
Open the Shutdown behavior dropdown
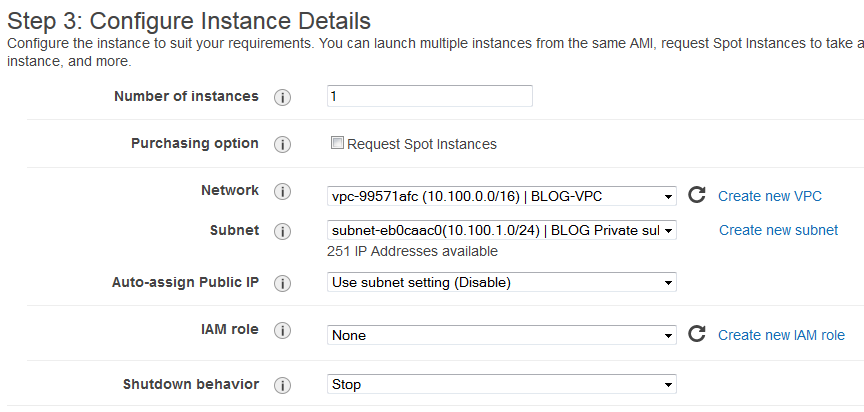pyautogui.click(x=501, y=384)
